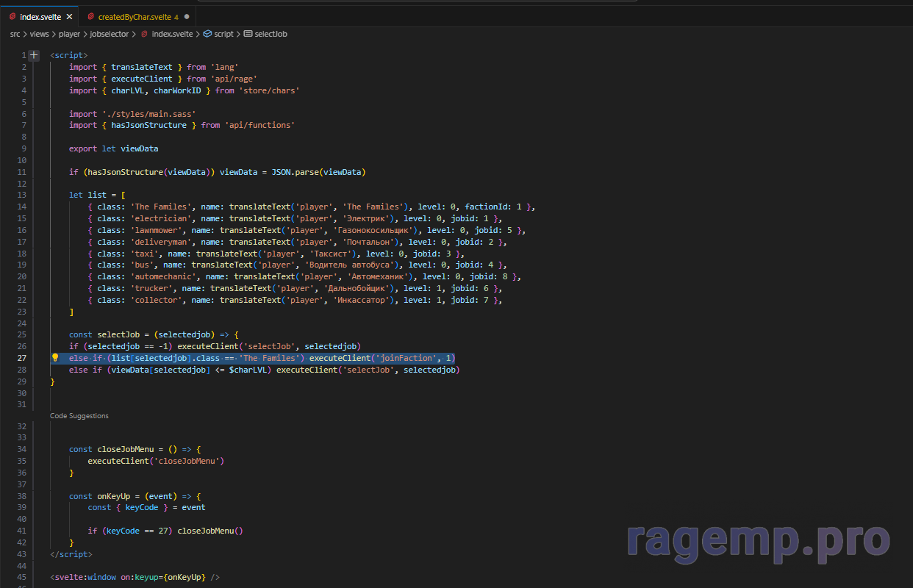This screenshot has width=913, height=588.
Task: Open the jobselector breadcrumb folder
Action: (109, 34)
